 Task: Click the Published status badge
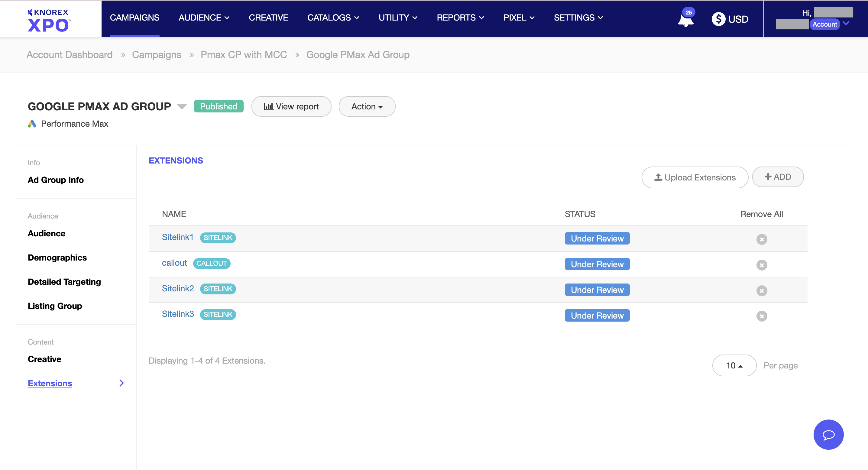pyautogui.click(x=219, y=106)
